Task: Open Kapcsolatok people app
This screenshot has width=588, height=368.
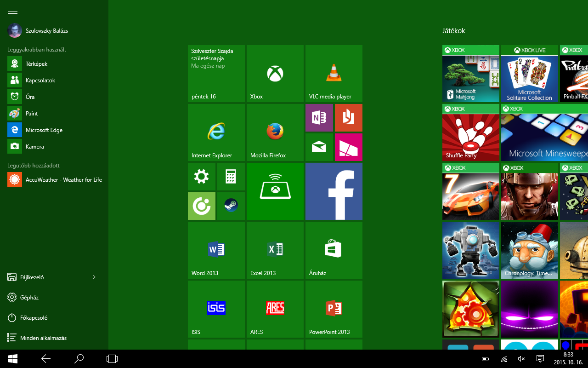Action: pos(54,80)
